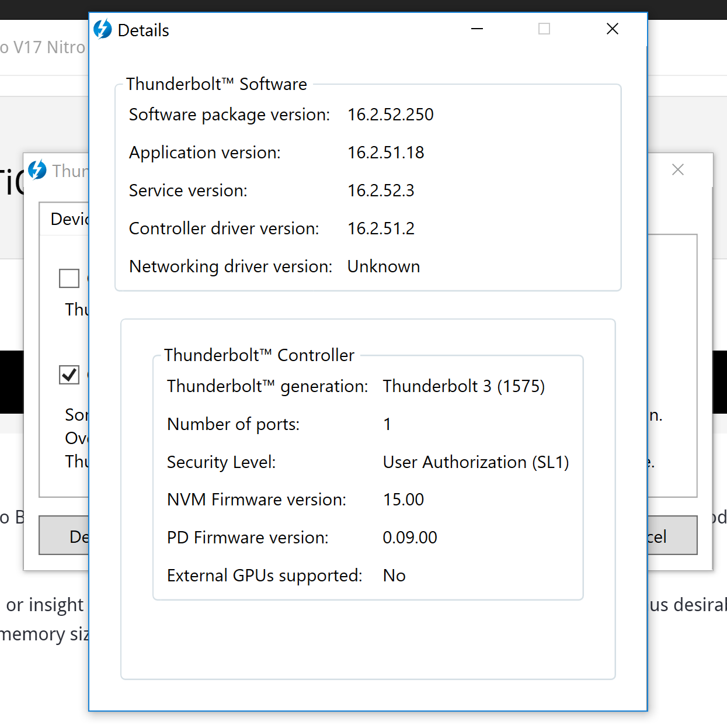Click the Service version label
Viewport: 727px width, 728px height.
click(188, 190)
